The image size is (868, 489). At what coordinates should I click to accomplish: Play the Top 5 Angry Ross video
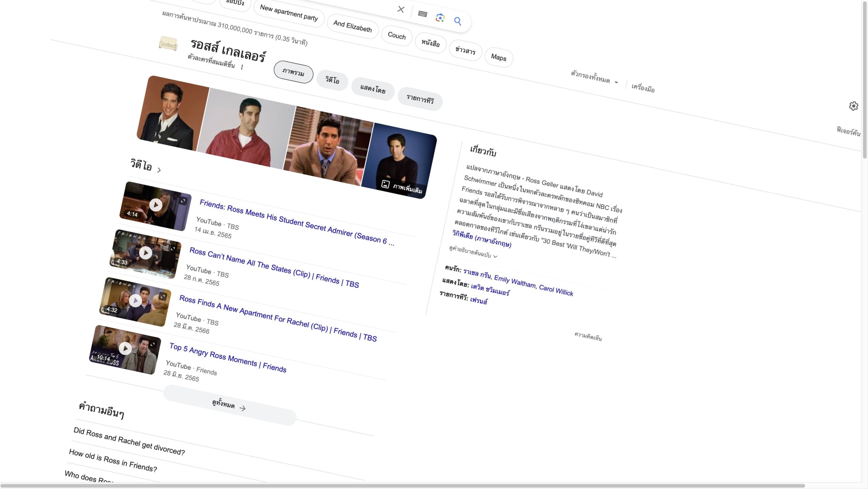pos(125,348)
